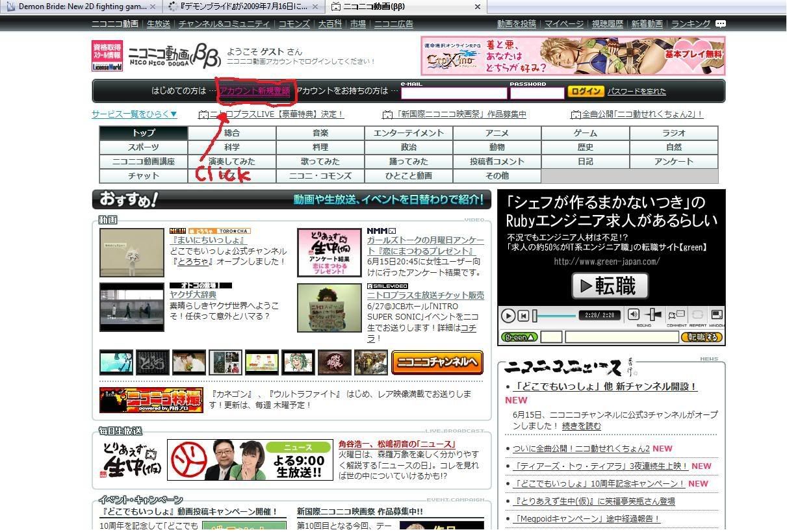
Task: Mute the player with the speaker icon
Action: (x=634, y=314)
